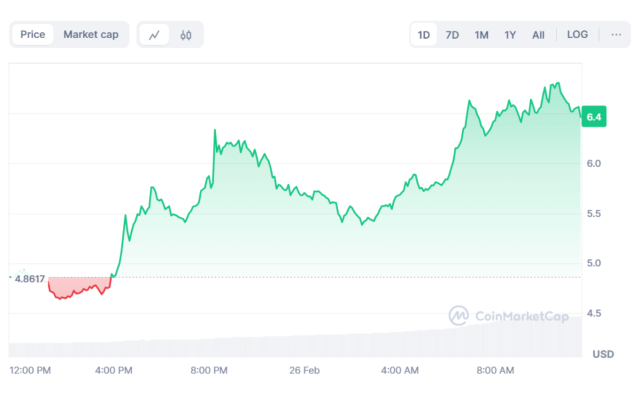Switch to line chart view icon
The height and width of the screenshot is (400, 640).
154,35
